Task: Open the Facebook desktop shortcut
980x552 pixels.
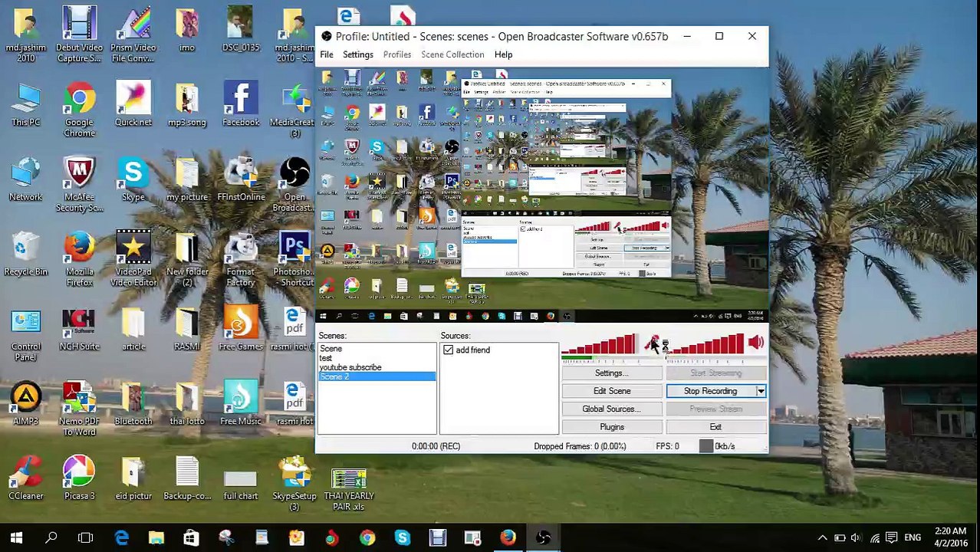Action: 240,104
